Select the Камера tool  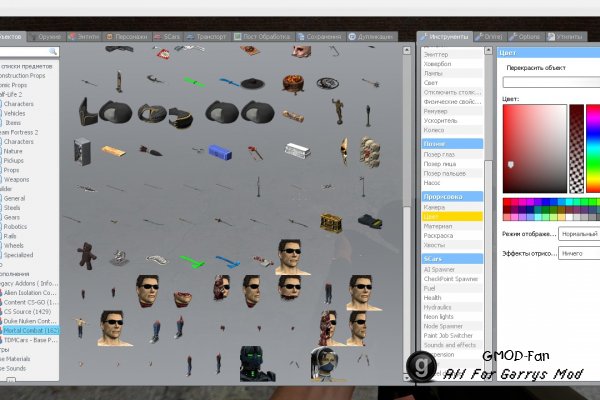[452, 207]
